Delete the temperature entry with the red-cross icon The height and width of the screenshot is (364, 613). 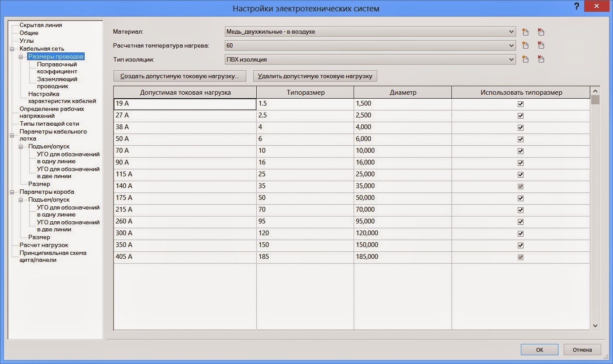coord(541,45)
